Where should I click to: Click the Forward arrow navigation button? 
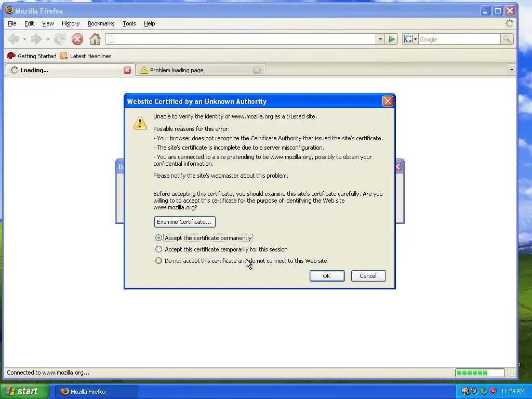(x=36, y=39)
